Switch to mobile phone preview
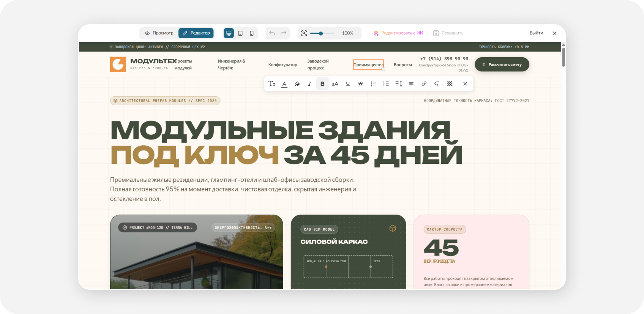Screen dimensions: 644x314 [252, 33]
